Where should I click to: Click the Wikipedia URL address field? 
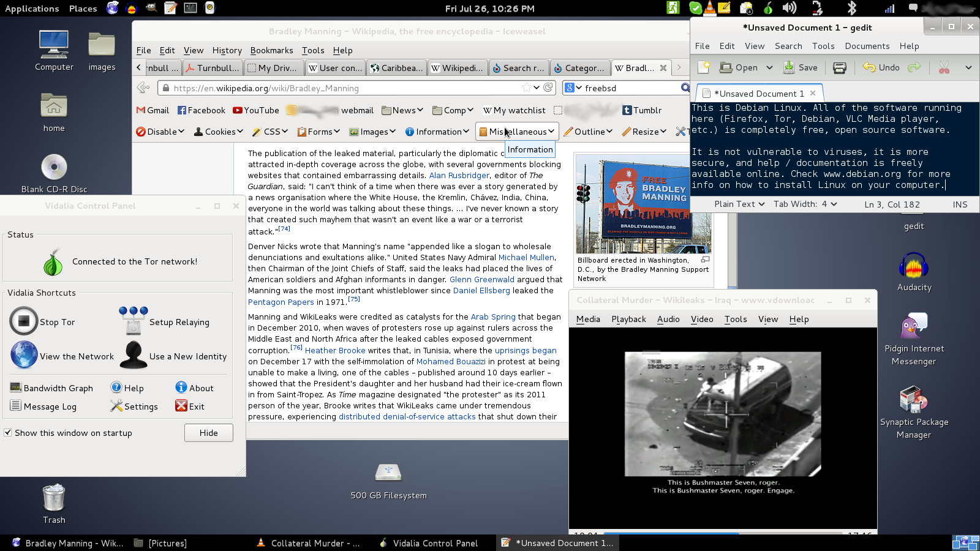(x=343, y=88)
